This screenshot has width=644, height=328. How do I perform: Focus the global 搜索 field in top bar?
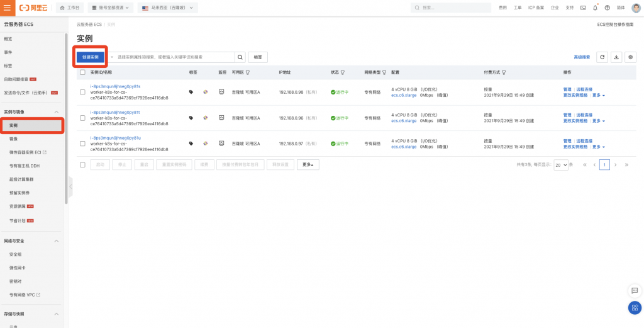click(x=451, y=8)
